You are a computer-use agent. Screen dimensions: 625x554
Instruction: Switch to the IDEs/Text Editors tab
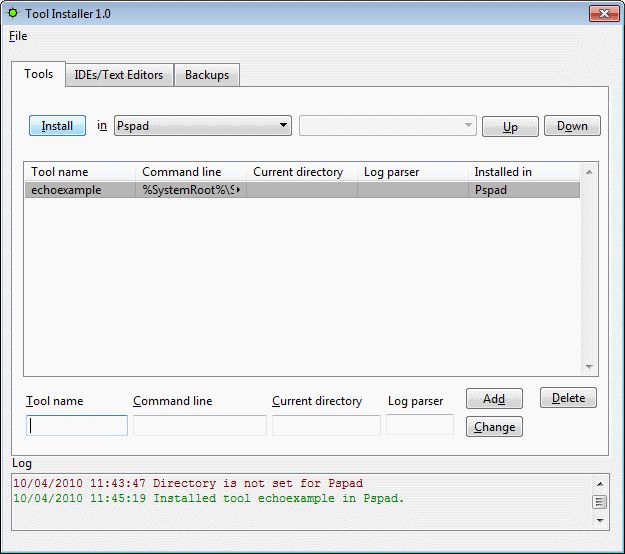coord(119,75)
